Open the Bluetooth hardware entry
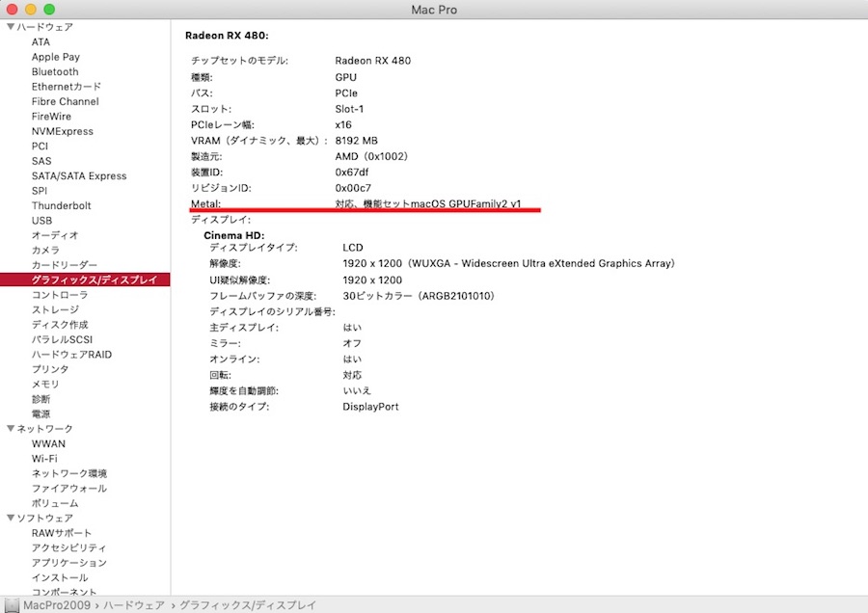Image resolution: width=868 pixels, height=613 pixels. [55, 72]
